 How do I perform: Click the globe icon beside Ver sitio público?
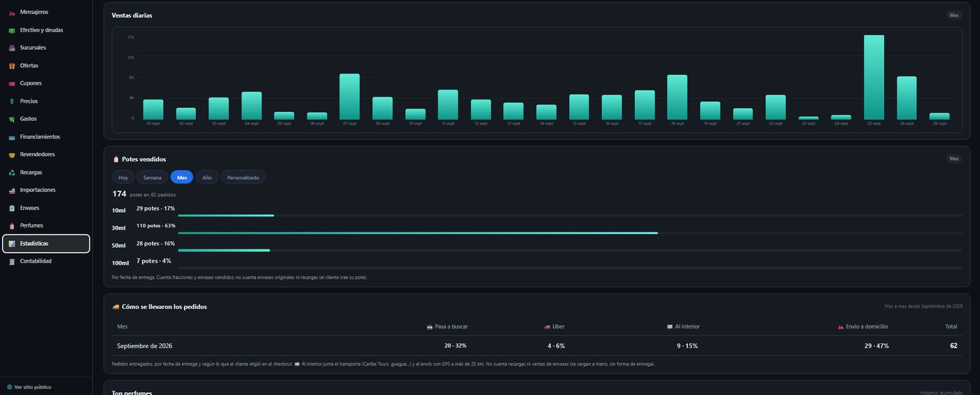click(10, 387)
